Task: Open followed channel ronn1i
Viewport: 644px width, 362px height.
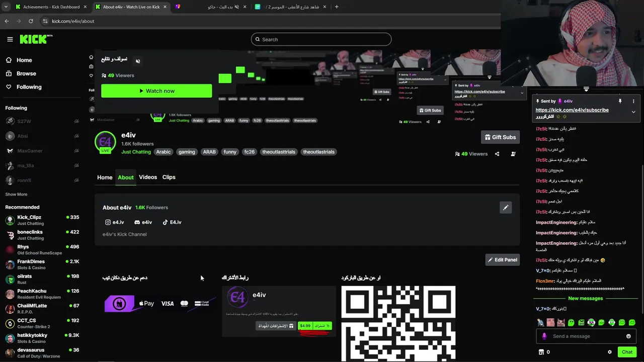Action: (x=42, y=180)
